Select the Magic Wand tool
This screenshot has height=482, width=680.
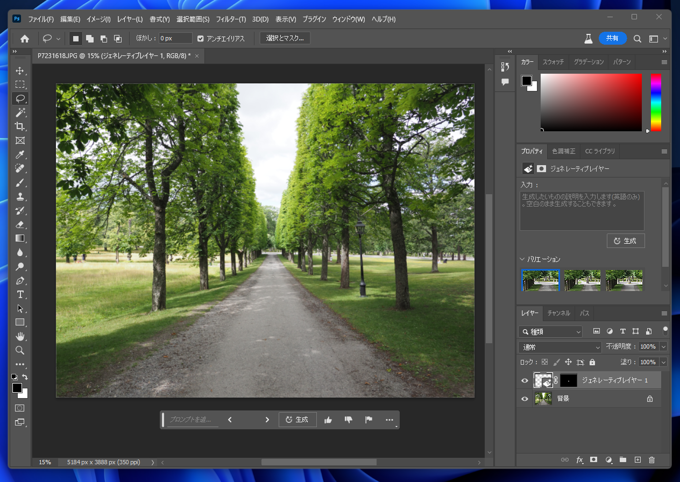coord(20,113)
